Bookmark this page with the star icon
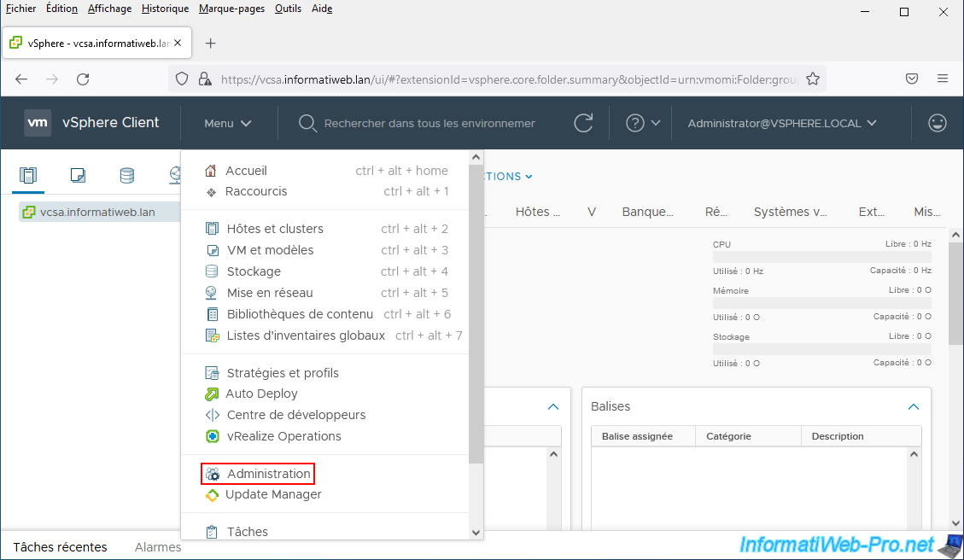This screenshot has height=560, width=964. (x=813, y=79)
